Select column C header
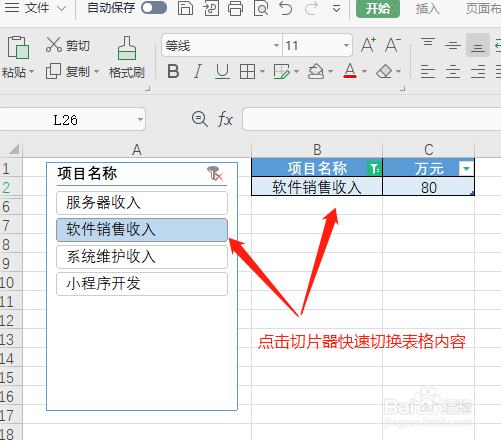Image resolution: width=501 pixels, height=440 pixels. [x=429, y=149]
